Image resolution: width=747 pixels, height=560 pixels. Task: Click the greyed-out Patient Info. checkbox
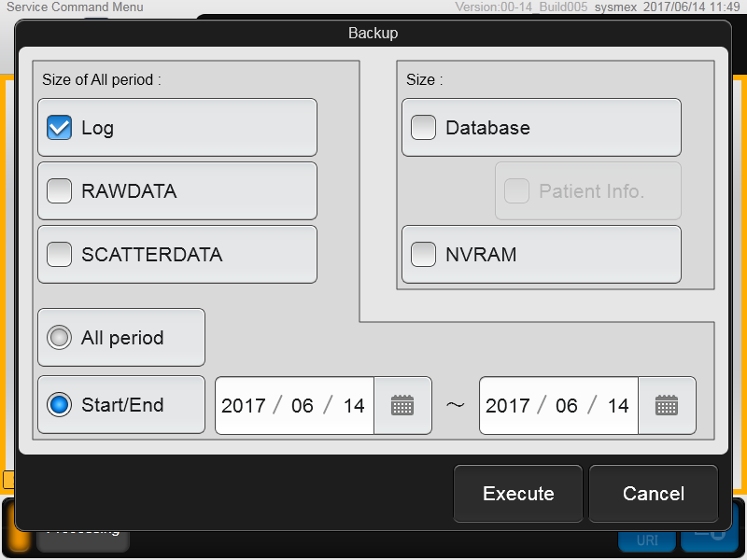coord(516,191)
